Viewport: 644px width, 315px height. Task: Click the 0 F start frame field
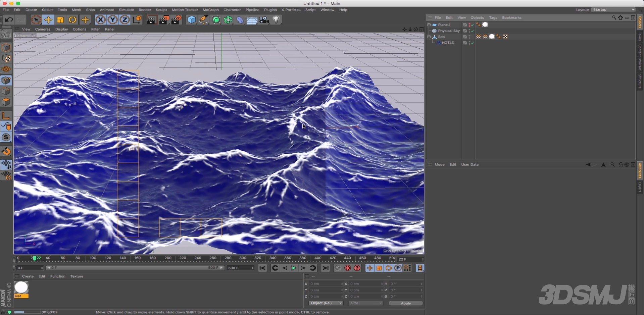coord(30,268)
